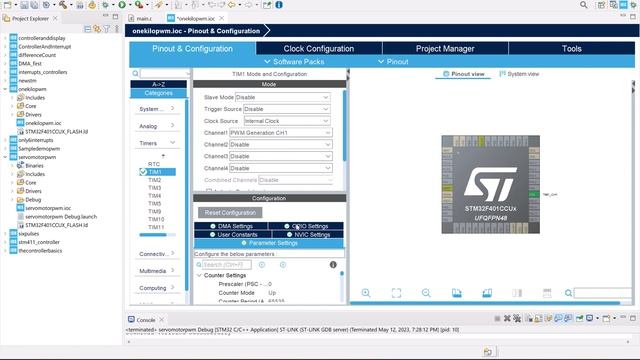Open the Slave Mode dropdown

click(x=282, y=97)
